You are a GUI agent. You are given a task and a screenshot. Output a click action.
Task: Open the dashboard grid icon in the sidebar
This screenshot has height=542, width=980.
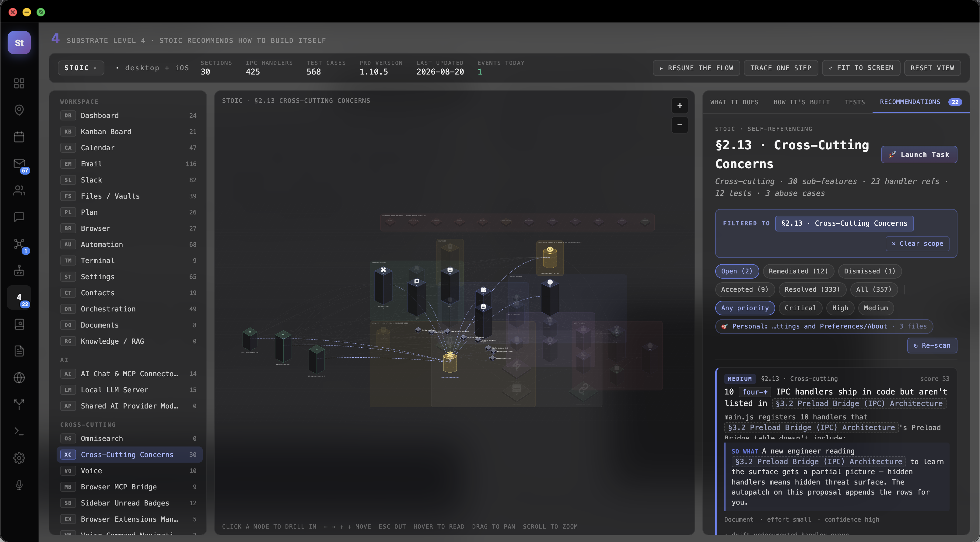[19, 83]
